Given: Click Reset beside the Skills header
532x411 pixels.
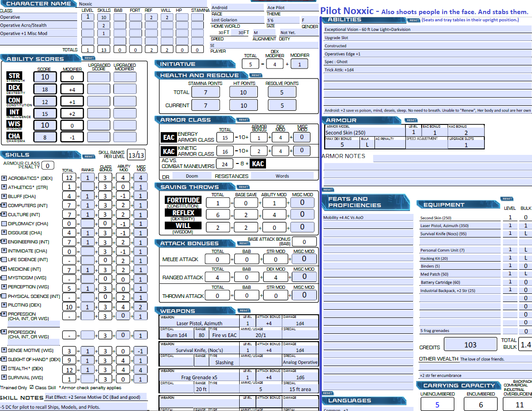Looking at the screenshot, I should [89, 156].
